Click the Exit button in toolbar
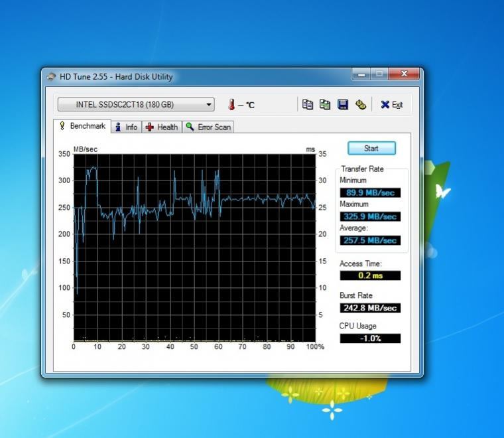Screen dimensions: 504x438 (x=391, y=104)
